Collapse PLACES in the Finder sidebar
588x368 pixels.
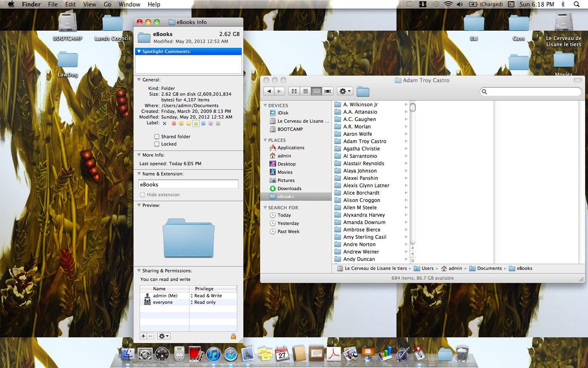[x=265, y=140]
